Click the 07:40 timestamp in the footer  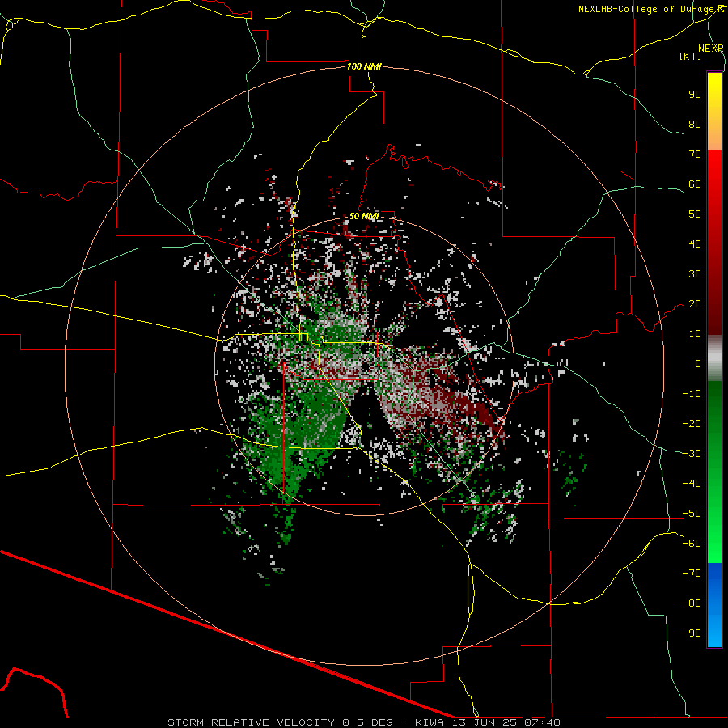point(542,722)
